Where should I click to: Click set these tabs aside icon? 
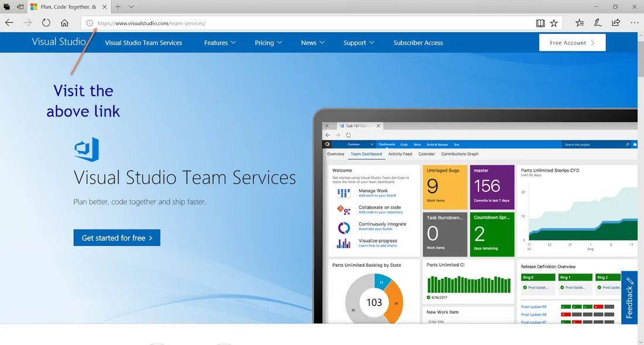20,6
